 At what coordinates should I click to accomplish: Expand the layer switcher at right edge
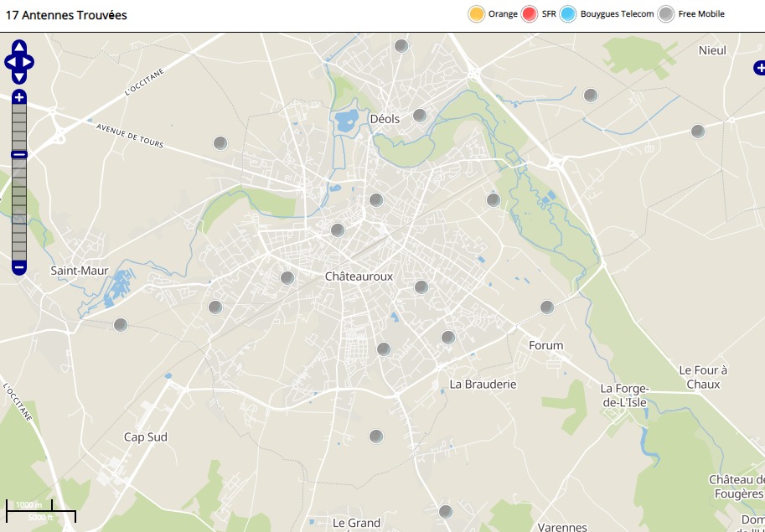click(758, 68)
